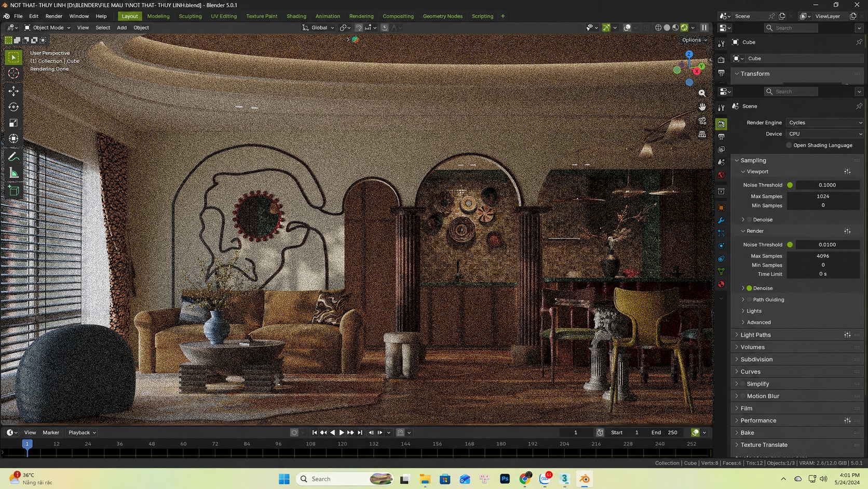Open the Render menu in the top bar

coord(53,16)
